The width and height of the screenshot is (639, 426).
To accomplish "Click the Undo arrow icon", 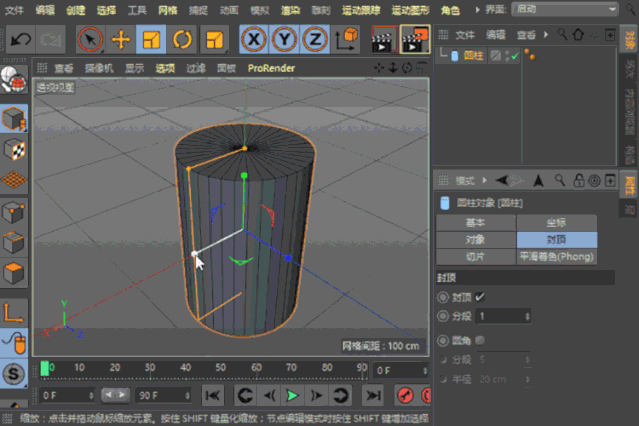I will 20,40.
